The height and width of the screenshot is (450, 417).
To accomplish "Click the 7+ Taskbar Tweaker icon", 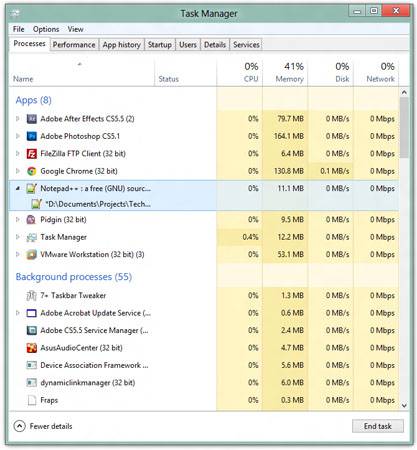I will [32, 296].
